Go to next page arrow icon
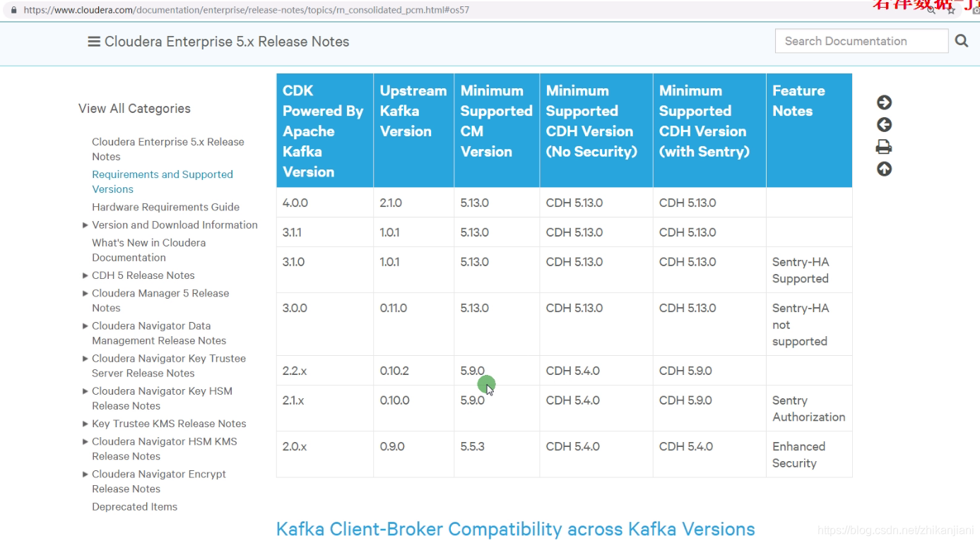The image size is (980, 543). 884,102
